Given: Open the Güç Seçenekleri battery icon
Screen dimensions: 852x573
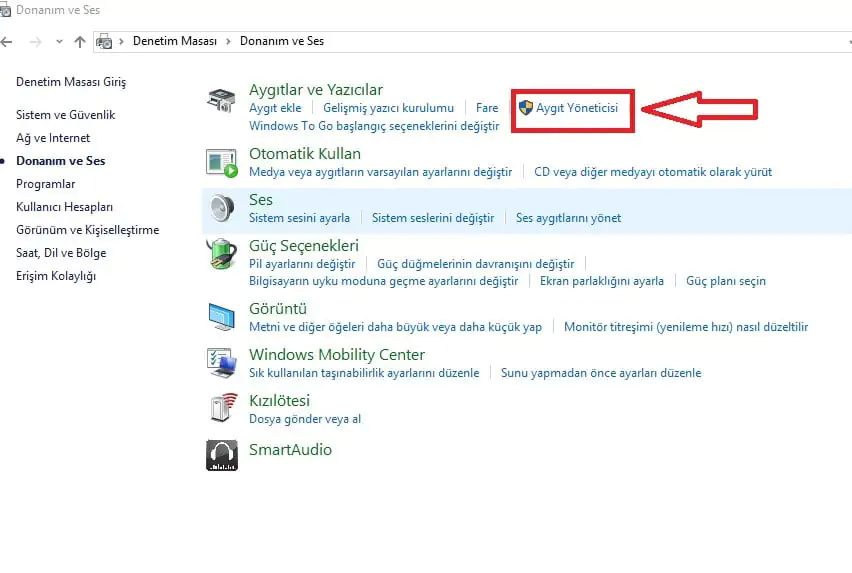Looking at the screenshot, I should click(x=222, y=254).
